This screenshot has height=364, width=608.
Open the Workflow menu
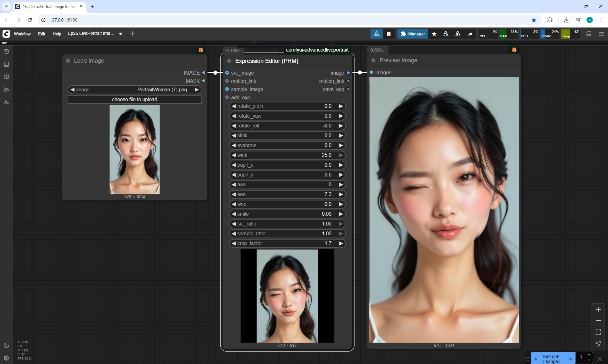pyautogui.click(x=22, y=34)
